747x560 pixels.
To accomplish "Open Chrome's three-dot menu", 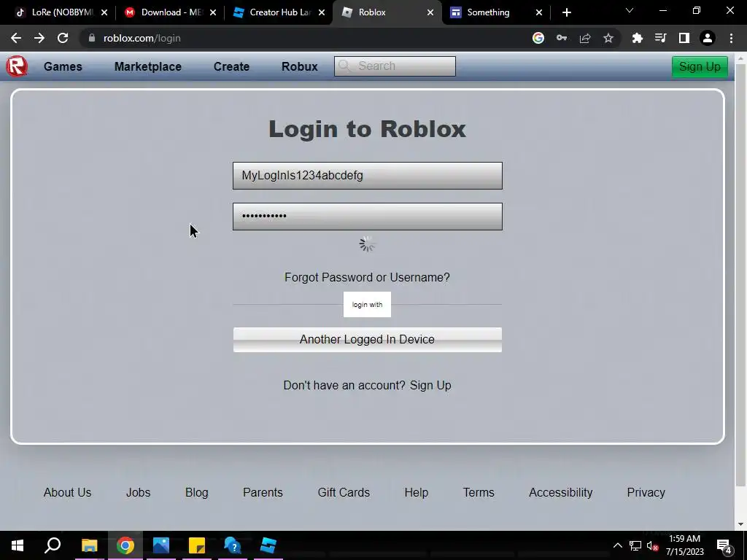I will point(731,38).
